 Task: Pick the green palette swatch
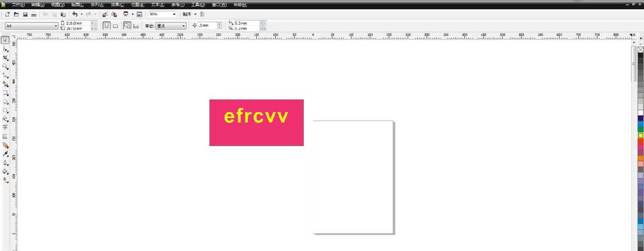pos(640,130)
